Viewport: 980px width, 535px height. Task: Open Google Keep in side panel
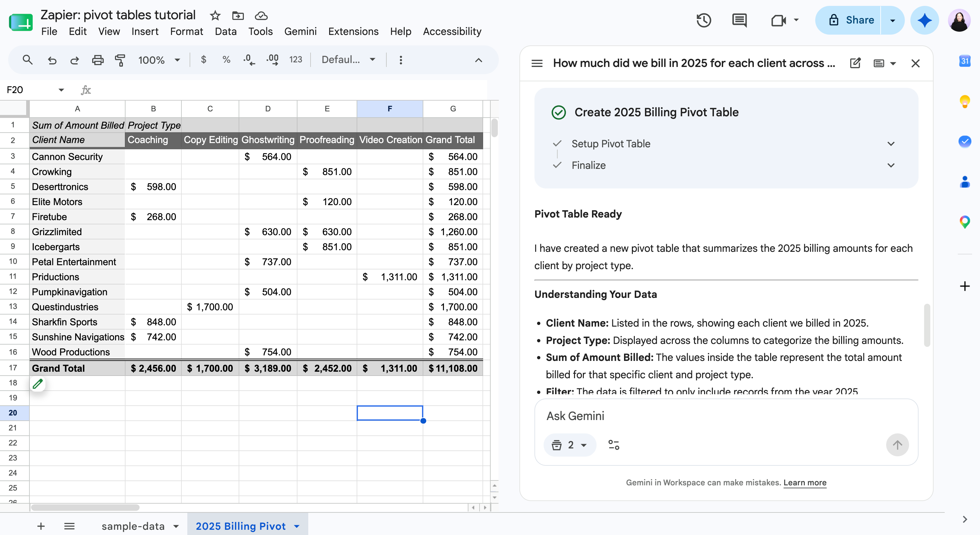[964, 102]
